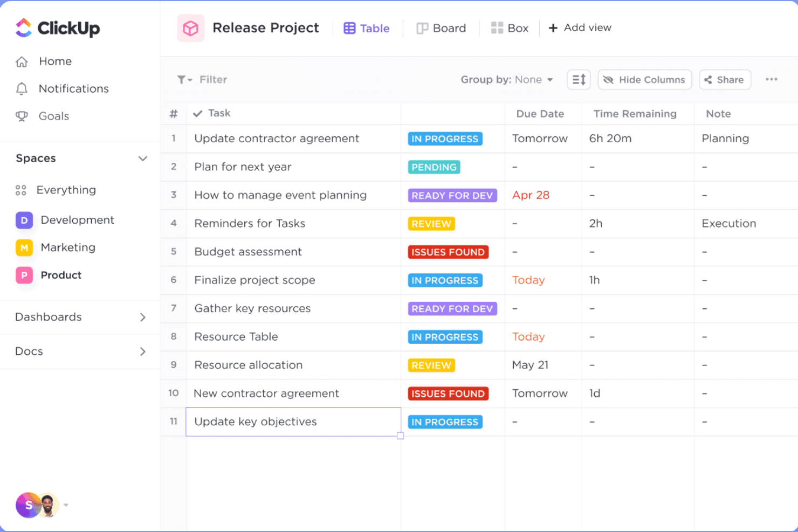Collapse the Spaces section
The width and height of the screenshot is (798, 532).
[143, 158]
